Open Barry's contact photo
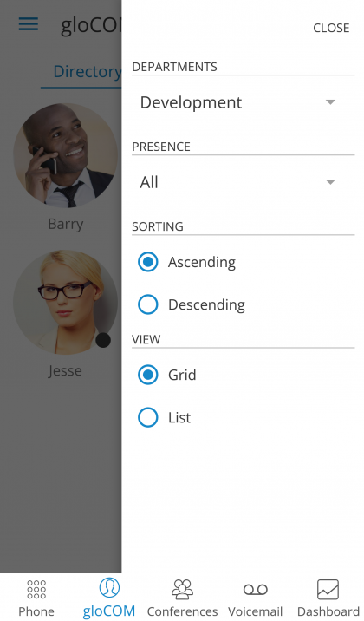364x621 pixels. pyautogui.click(x=66, y=155)
